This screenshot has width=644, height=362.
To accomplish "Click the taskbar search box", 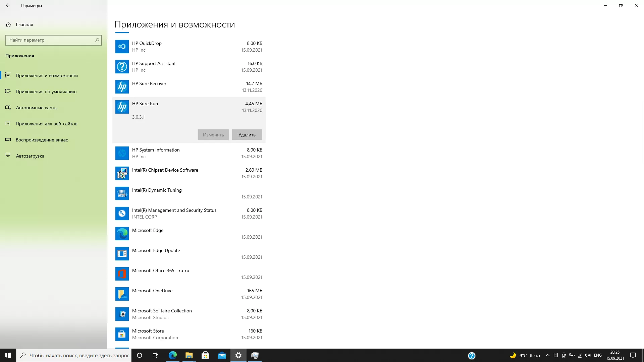I will point(74,355).
